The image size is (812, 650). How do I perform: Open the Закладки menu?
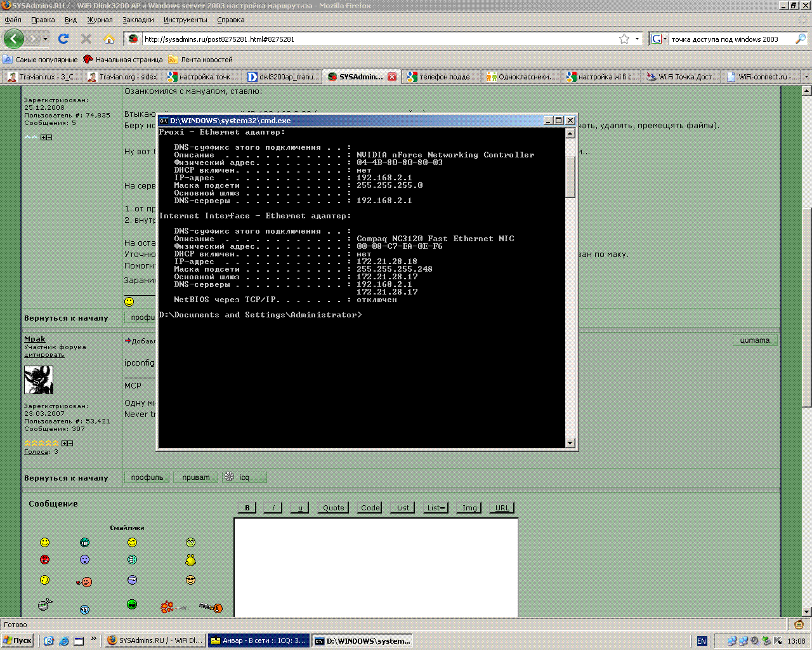[138, 20]
